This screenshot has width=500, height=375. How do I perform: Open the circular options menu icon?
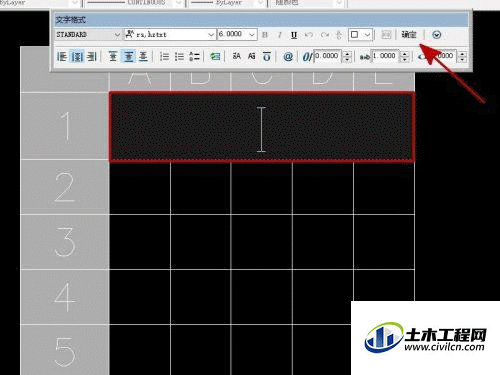(x=437, y=35)
